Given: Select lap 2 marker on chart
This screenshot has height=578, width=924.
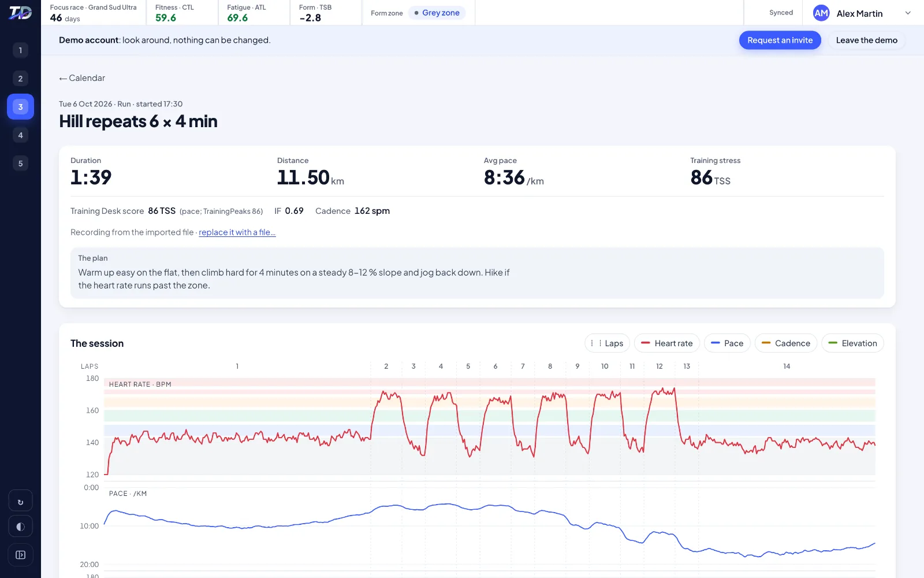Looking at the screenshot, I should coord(386,366).
